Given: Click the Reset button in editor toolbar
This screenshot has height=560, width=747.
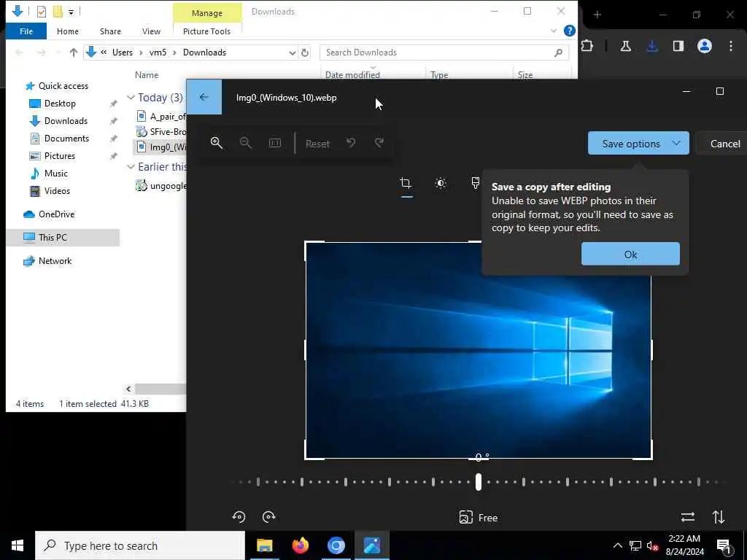Looking at the screenshot, I should 317,144.
